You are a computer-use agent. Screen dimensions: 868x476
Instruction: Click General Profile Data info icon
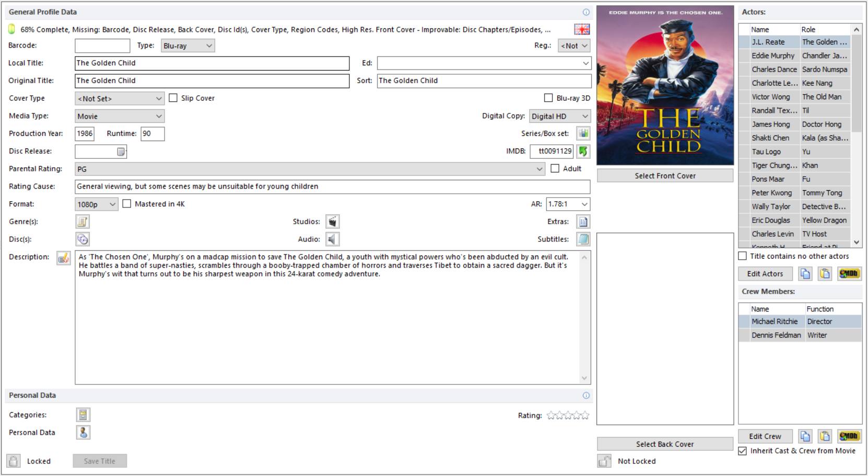[x=586, y=12]
